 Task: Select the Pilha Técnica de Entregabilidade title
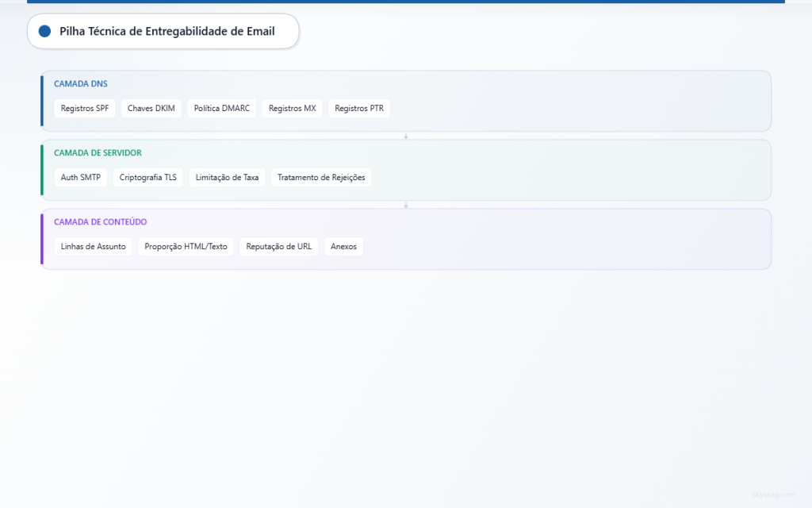(167, 32)
